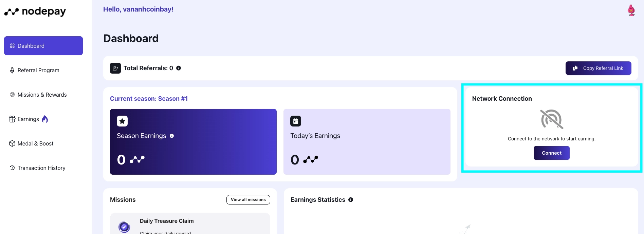Open the Dashboard menu item

pos(43,46)
